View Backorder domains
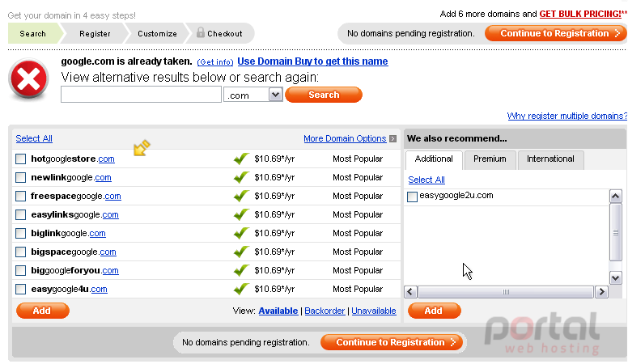The height and width of the screenshot is (364, 628). (325, 311)
